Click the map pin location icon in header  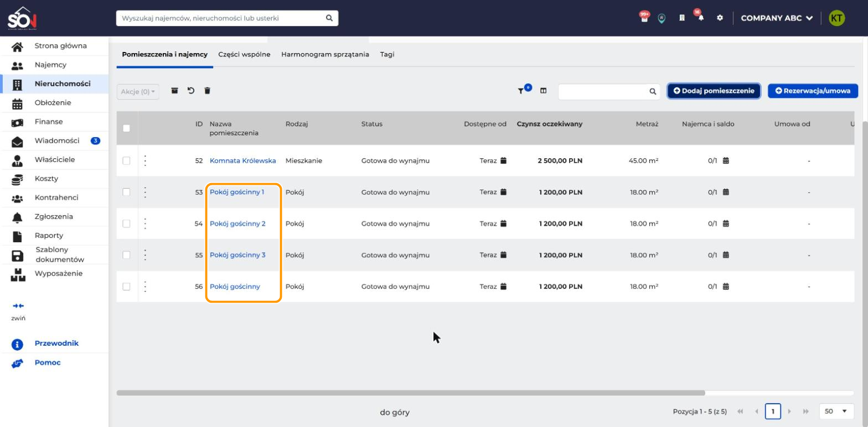[661, 18]
